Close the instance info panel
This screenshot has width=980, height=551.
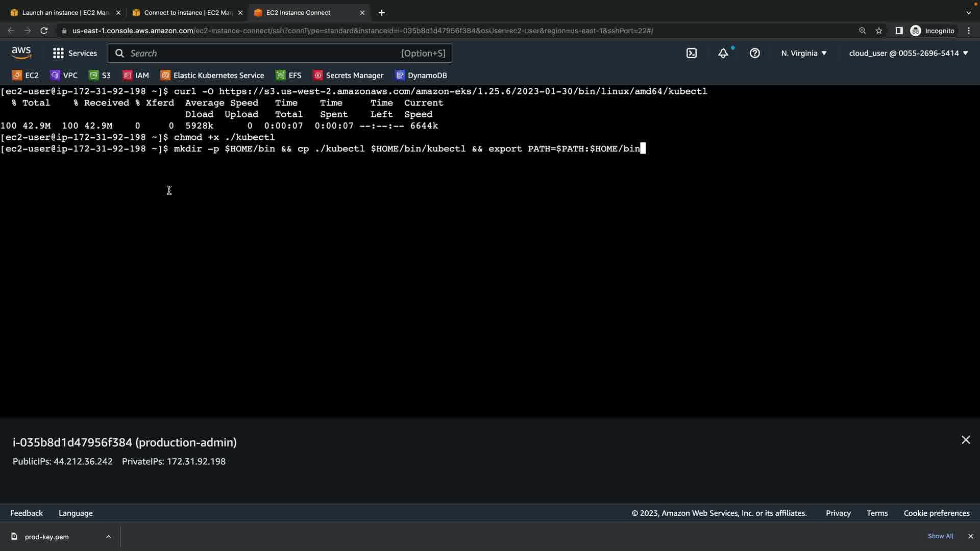[965, 440]
